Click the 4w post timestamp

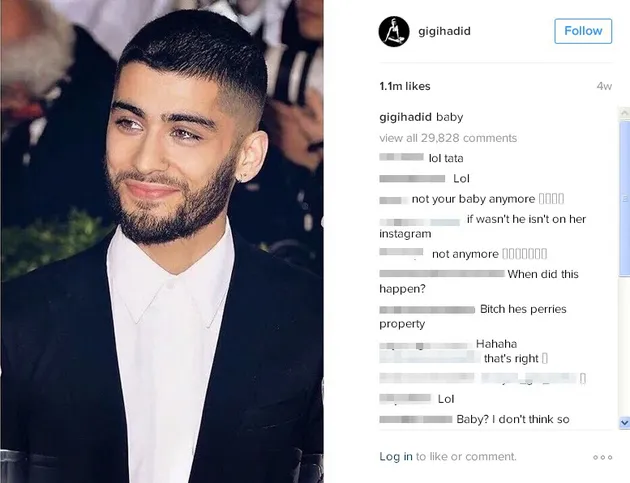(604, 86)
